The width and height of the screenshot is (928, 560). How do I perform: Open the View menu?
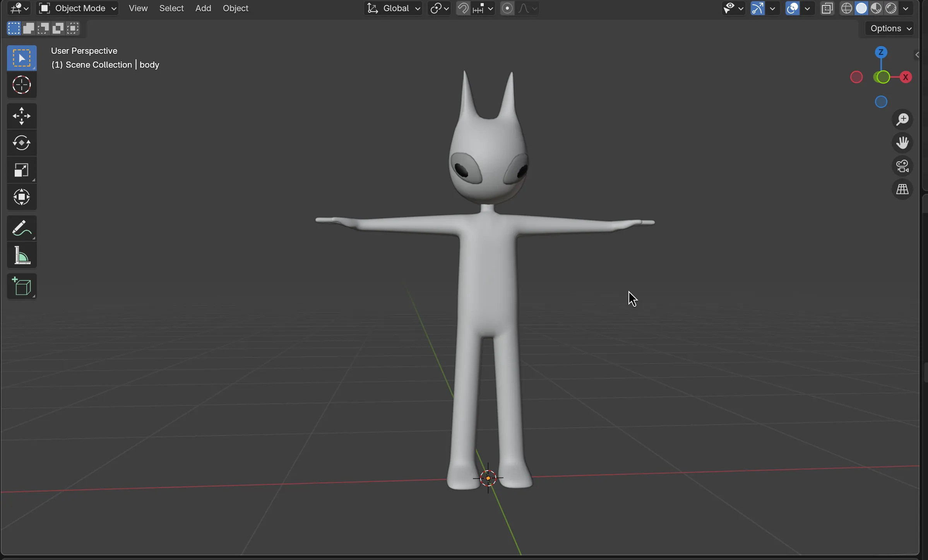(138, 8)
